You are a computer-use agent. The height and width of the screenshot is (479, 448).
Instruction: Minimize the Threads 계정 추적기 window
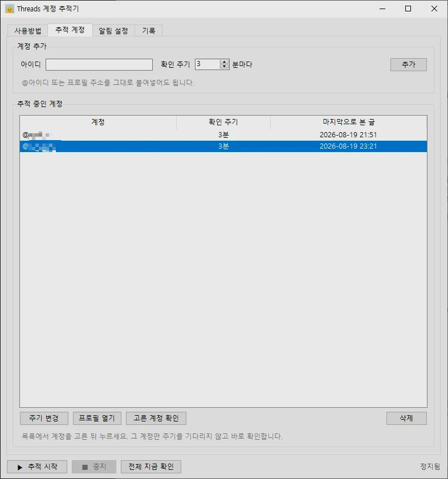tap(382, 9)
